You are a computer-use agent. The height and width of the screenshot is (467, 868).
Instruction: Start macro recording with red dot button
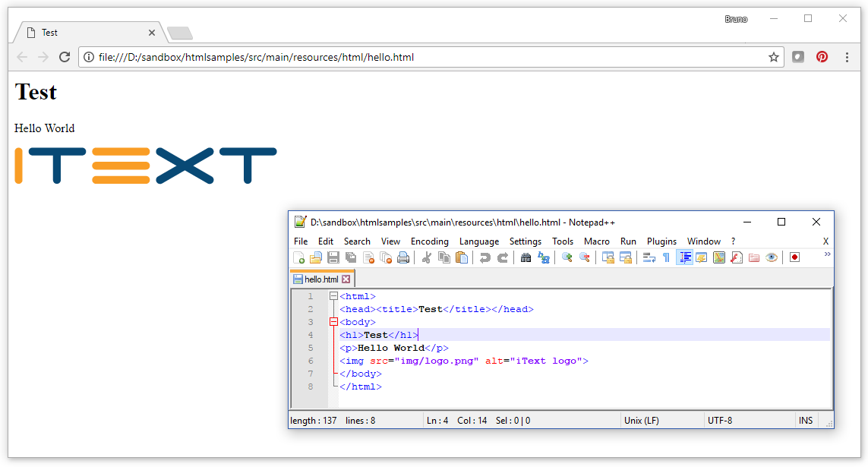(795, 258)
